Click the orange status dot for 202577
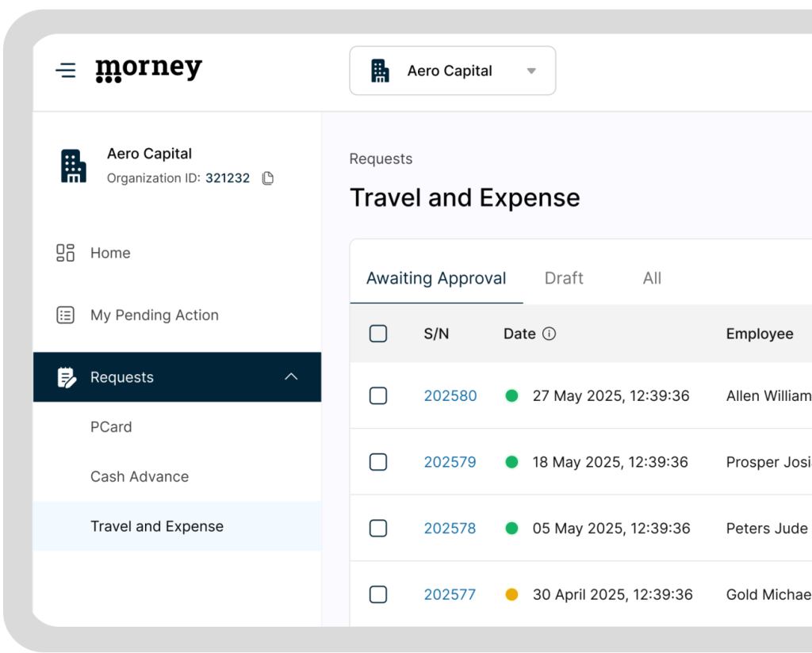This screenshot has height=653, width=812. point(511,594)
